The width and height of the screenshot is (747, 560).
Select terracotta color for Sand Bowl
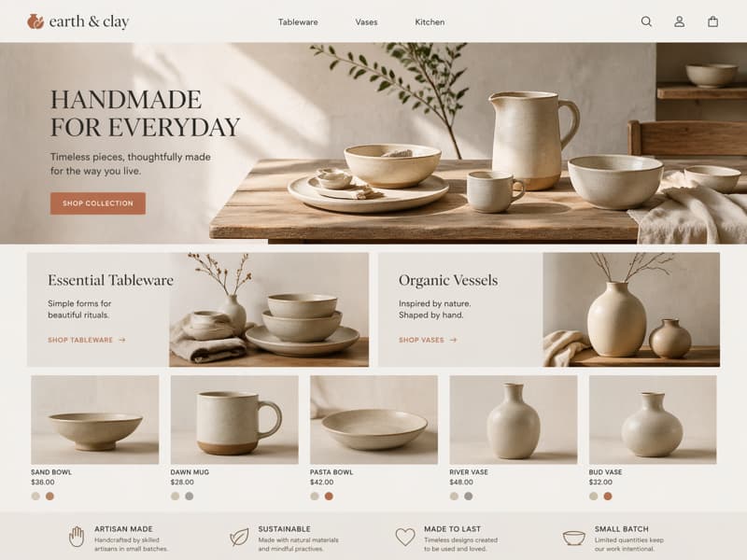tap(49, 497)
